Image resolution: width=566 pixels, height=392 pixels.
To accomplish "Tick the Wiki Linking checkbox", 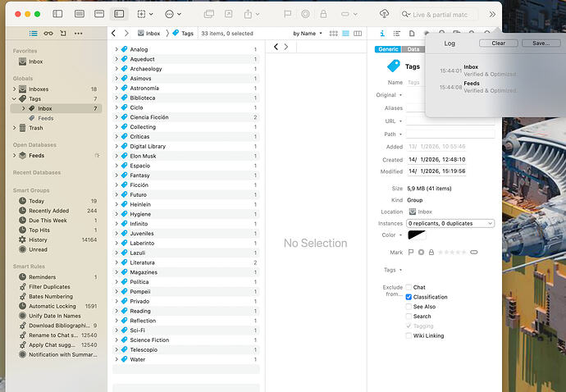I will pyautogui.click(x=409, y=335).
